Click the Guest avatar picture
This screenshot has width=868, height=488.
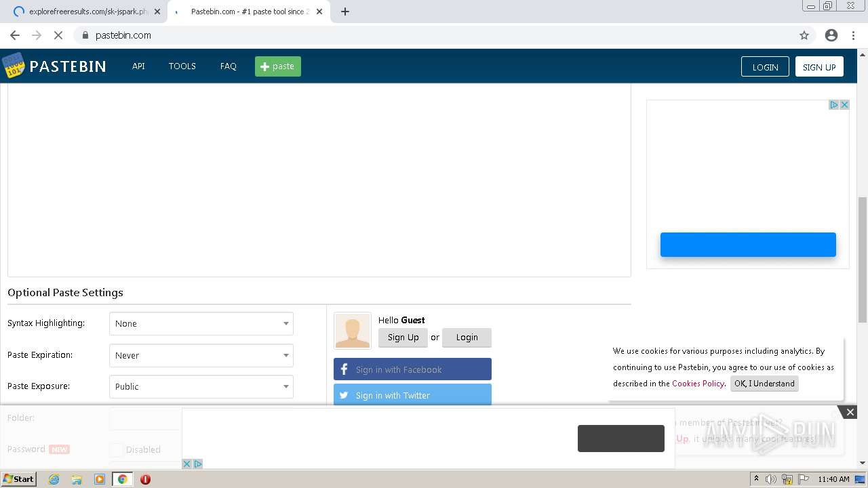(353, 331)
